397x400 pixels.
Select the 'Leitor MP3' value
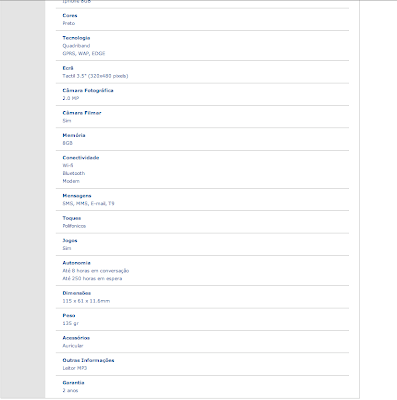(x=75, y=368)
